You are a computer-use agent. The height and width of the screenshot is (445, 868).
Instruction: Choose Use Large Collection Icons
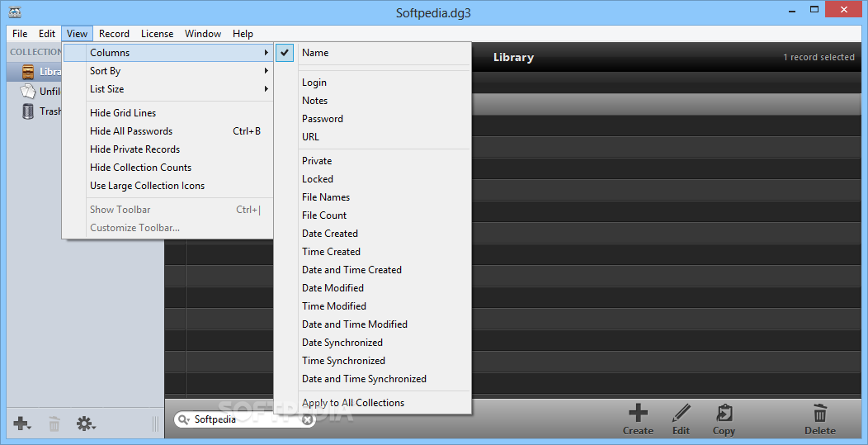click(x=168, y=186)
